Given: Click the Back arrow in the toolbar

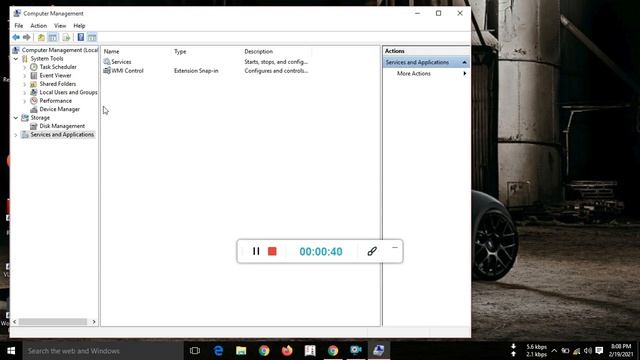Looking at the screenshot, I should [x=16, y=38].
